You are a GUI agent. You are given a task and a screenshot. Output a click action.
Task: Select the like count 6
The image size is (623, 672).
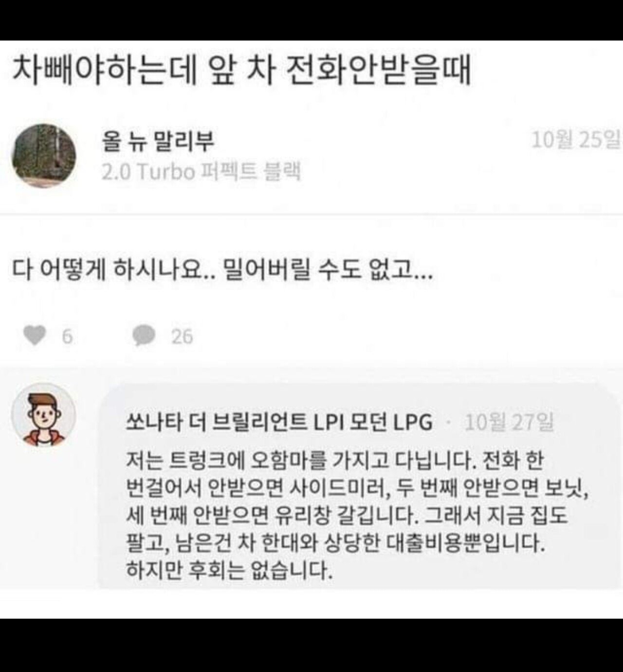pyautogui.click(x=67, y=336)
